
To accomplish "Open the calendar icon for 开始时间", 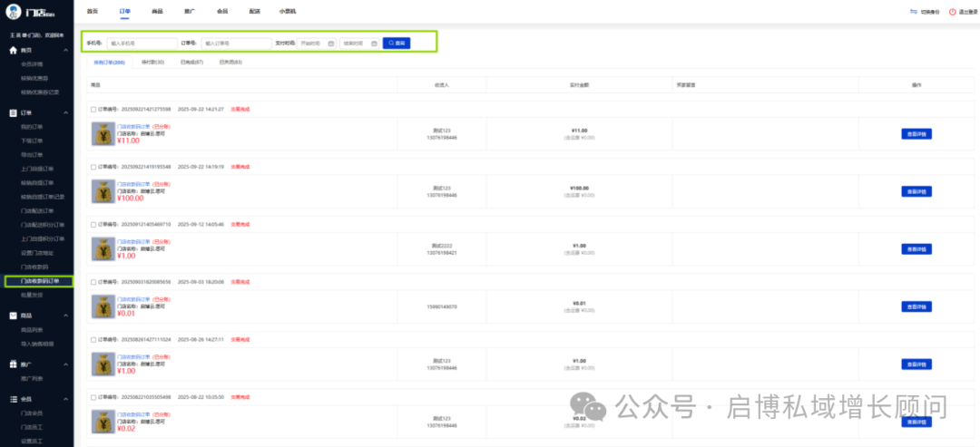I will 330,43.
